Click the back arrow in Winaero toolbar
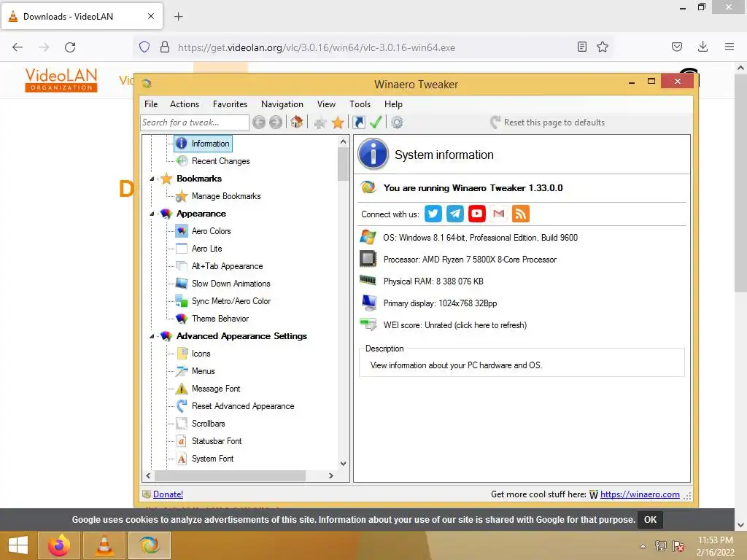 [259, 122]
